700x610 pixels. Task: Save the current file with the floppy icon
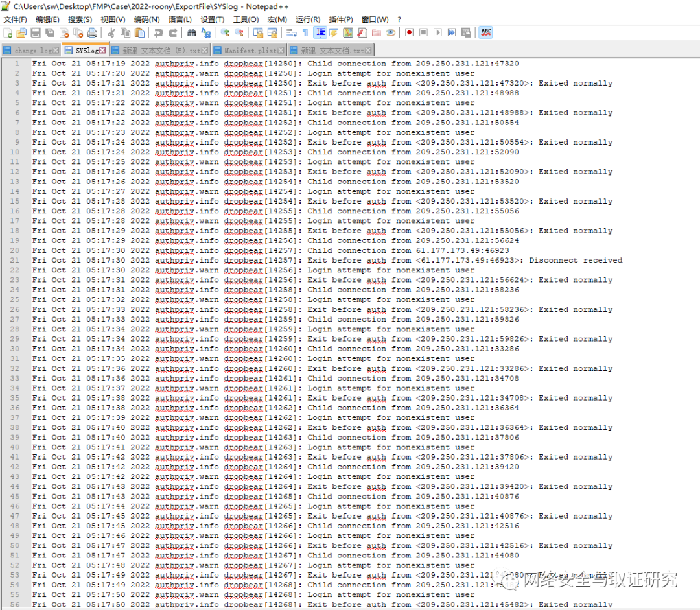(36, 32)
